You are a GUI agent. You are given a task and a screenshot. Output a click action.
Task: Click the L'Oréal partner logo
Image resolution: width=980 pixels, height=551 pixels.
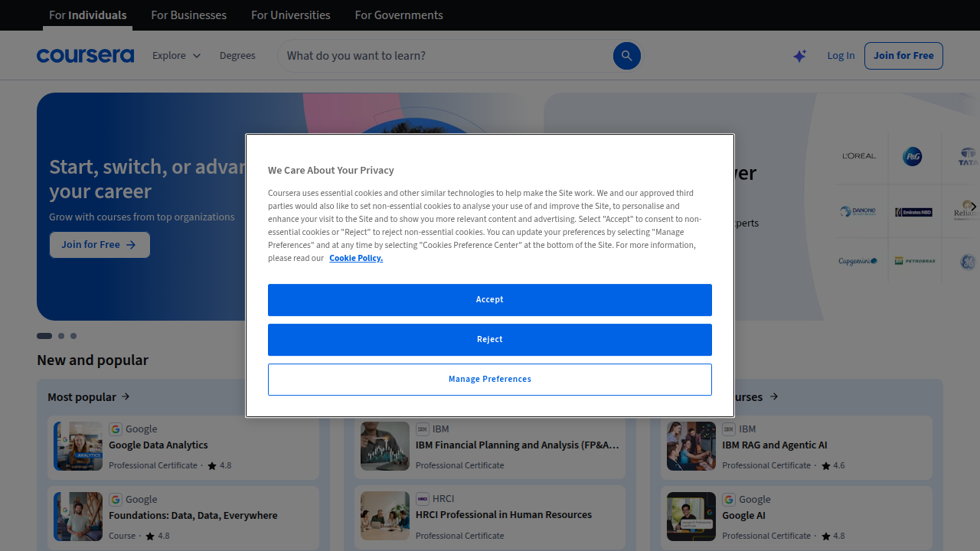859,156
